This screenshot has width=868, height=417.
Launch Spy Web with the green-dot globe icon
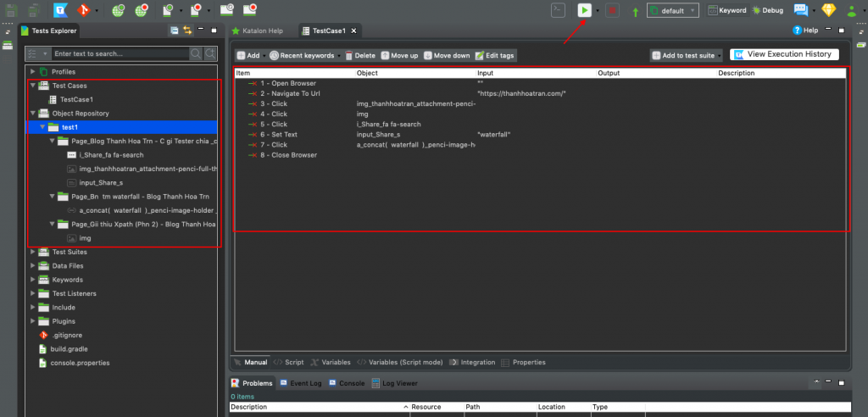point(119,10)
